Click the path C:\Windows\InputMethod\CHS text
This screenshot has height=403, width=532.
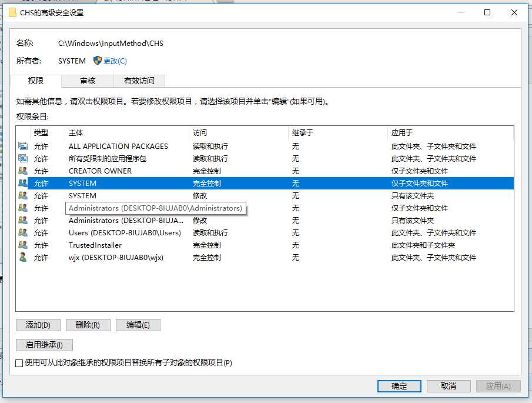(x=111, y=43)
